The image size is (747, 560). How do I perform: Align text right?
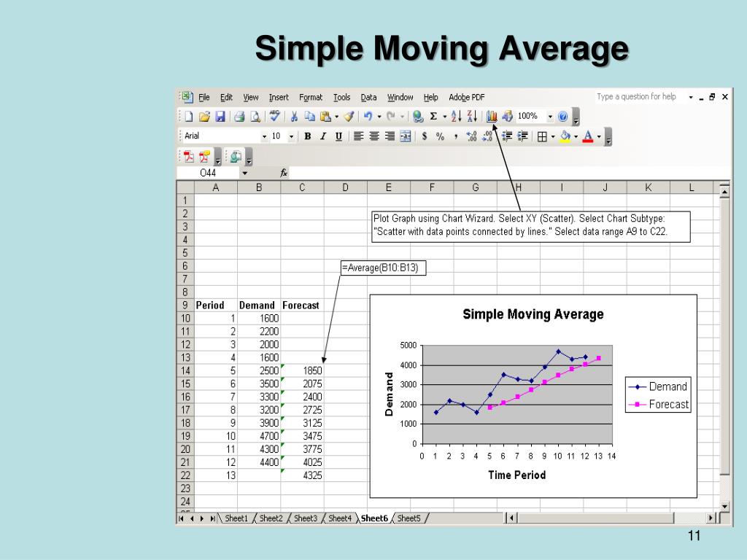coord(390,136)
